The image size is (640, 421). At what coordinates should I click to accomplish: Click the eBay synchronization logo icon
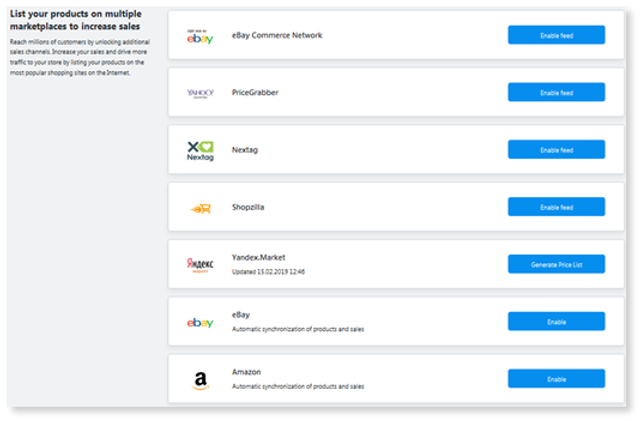tap(200, 323)
